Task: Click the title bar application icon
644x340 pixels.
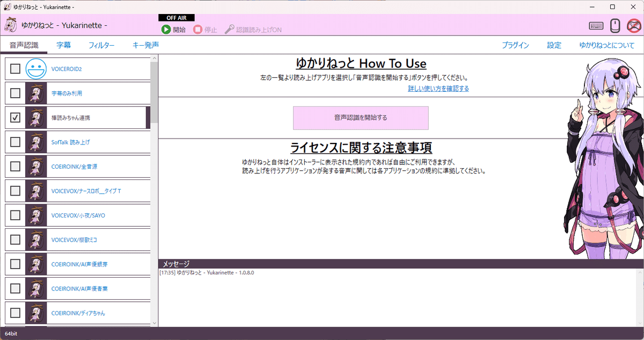Action: tap(8, 7)
